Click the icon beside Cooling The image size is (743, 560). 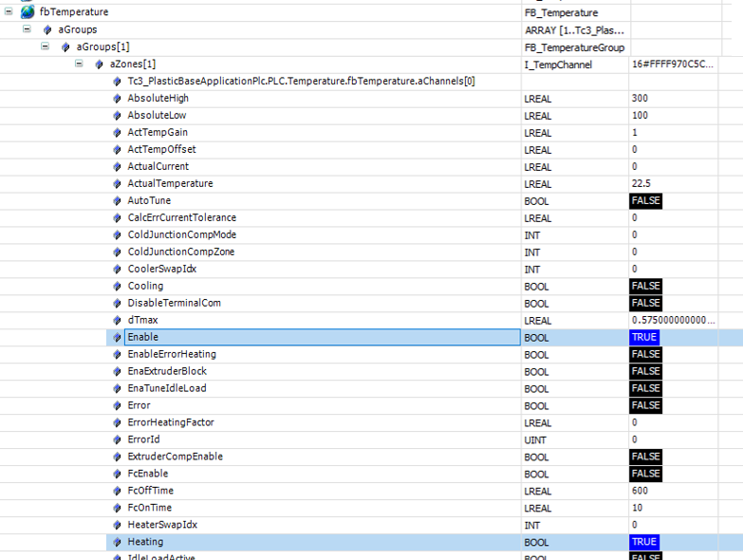click(x=117, y=286)
